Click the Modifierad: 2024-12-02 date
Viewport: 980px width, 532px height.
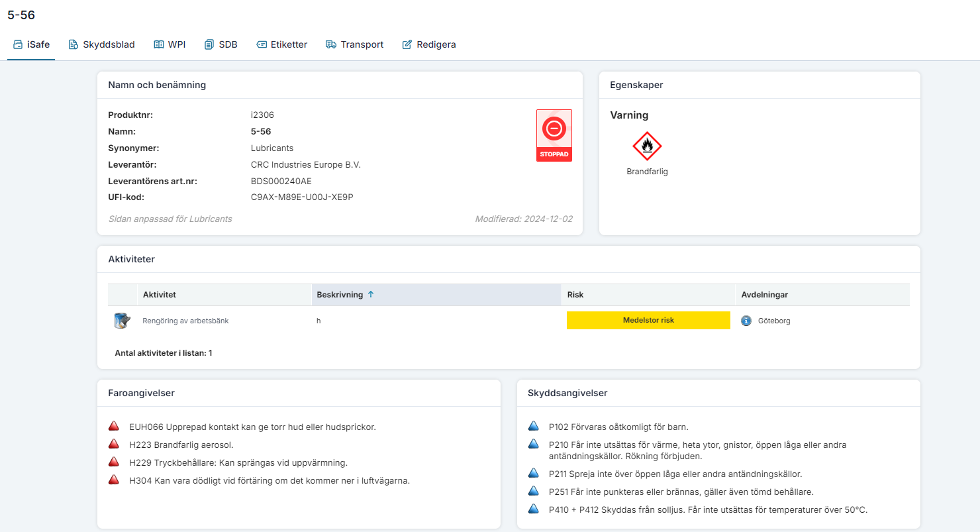tap(524, 219)
